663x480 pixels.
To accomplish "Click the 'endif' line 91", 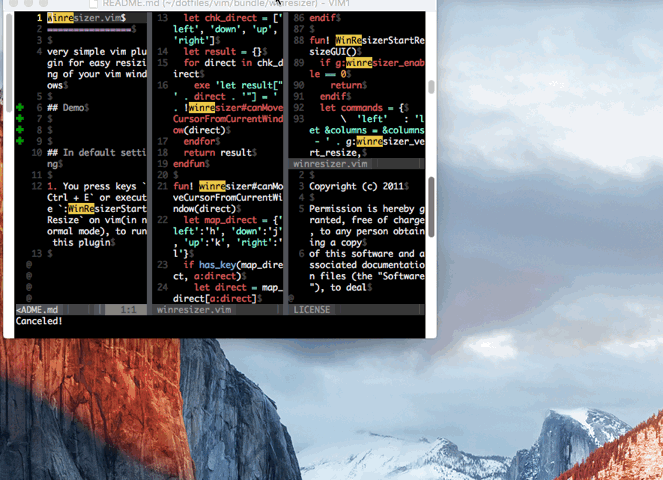I will 335,96.
